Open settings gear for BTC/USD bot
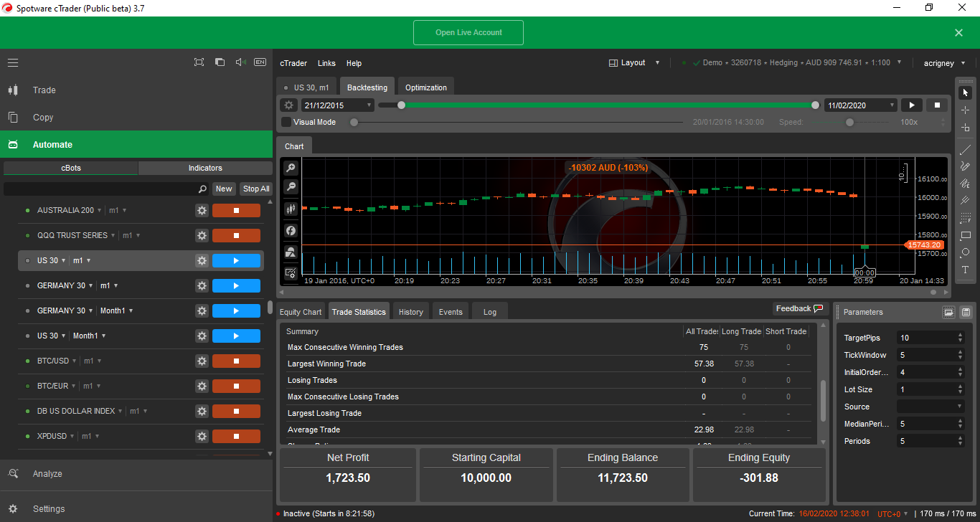The height and width of the screenshot is (522, 980). tap(202, 361)
